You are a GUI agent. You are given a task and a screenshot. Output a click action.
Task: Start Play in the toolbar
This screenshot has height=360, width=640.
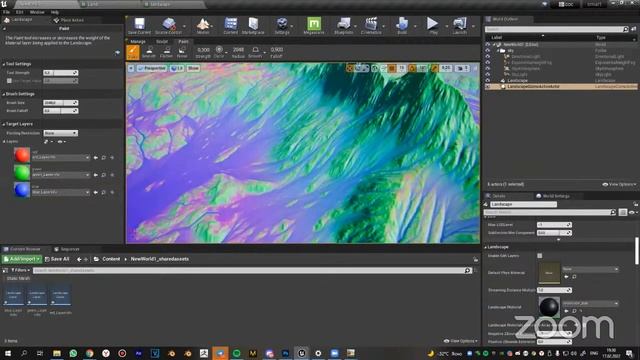[x=433, y=26]
